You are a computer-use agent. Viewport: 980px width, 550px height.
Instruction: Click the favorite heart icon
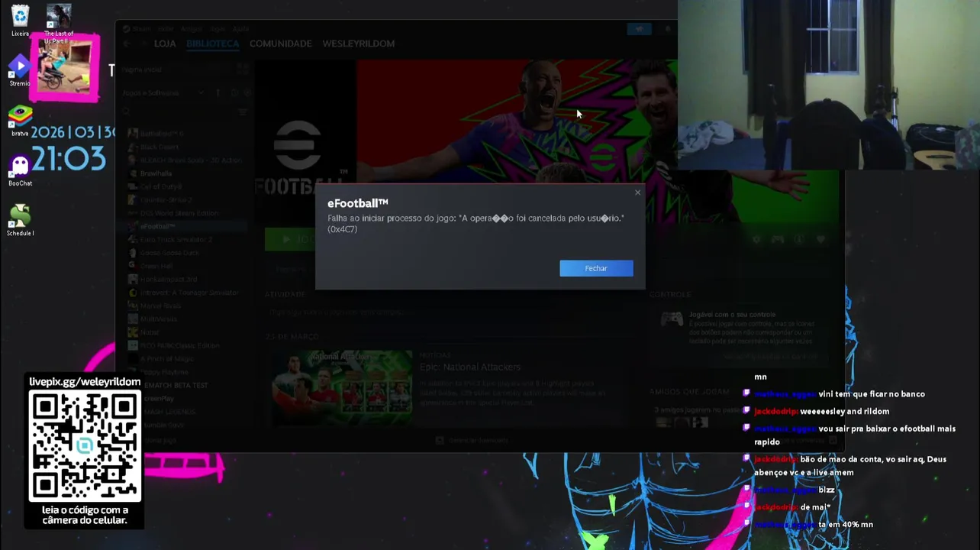pyautogui.click(x=820, y=239)
